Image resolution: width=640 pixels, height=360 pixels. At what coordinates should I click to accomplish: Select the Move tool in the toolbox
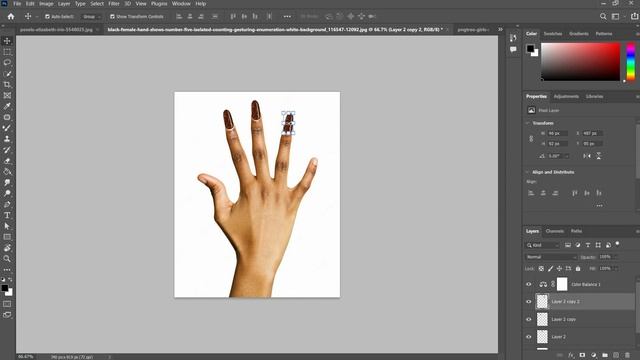click(x=7, y=41)
